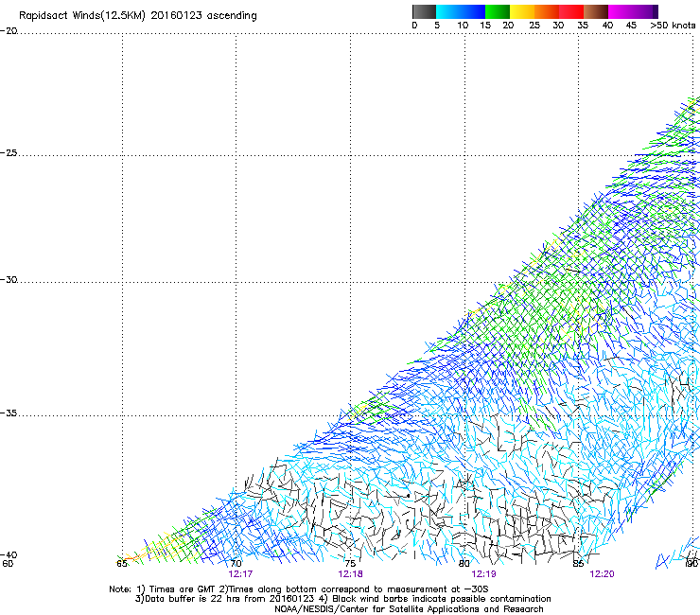Click the 70 longitude axis label
This screenshot has height=615, width=700.
pyautogui.click(x=236, y=564)
